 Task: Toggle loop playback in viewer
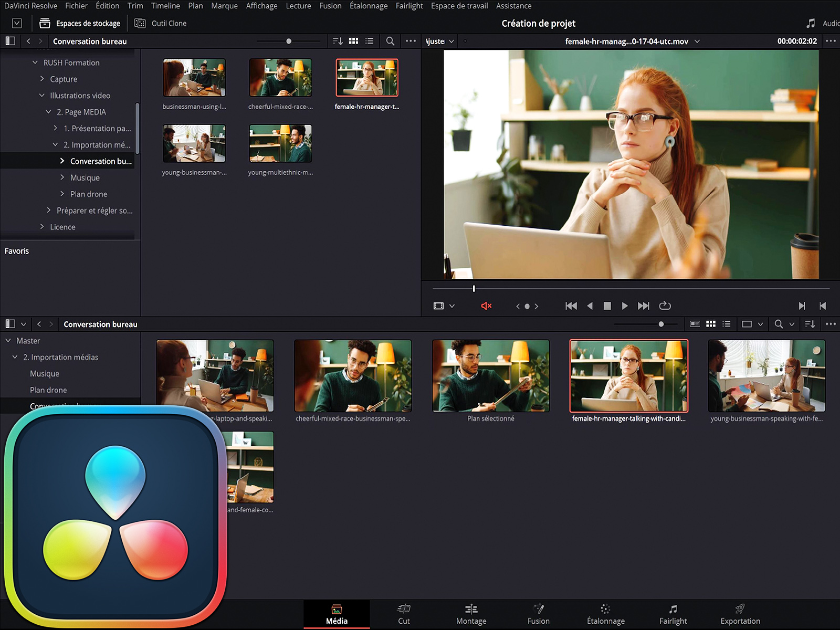click(665, 306)
